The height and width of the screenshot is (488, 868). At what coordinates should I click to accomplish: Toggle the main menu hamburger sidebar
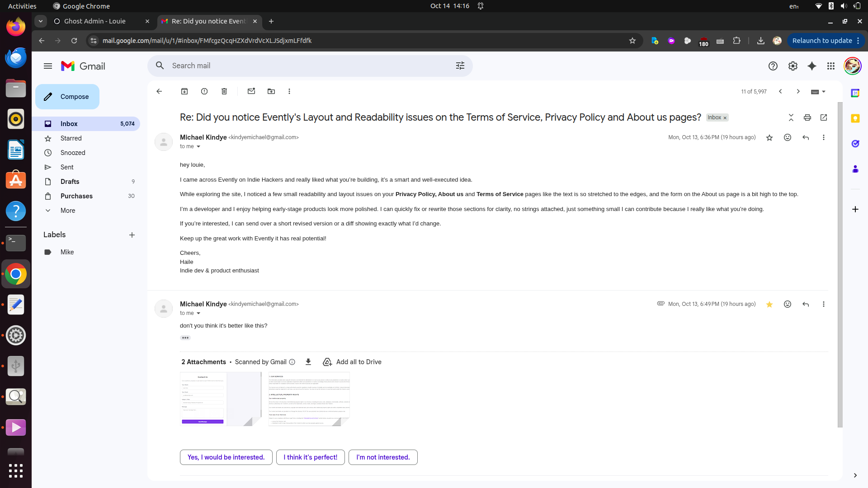pos(48,66)
